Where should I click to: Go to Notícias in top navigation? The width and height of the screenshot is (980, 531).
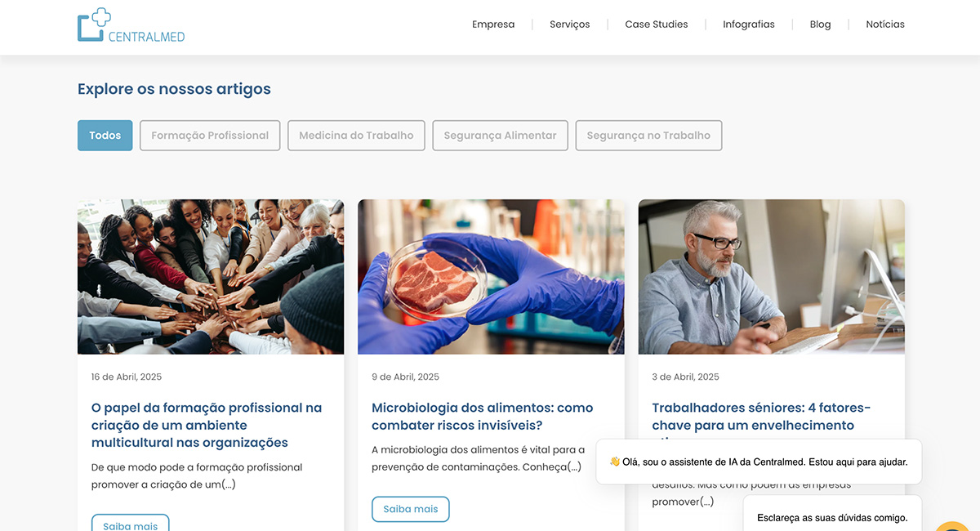pyautogui.click(x=885, y=25)
